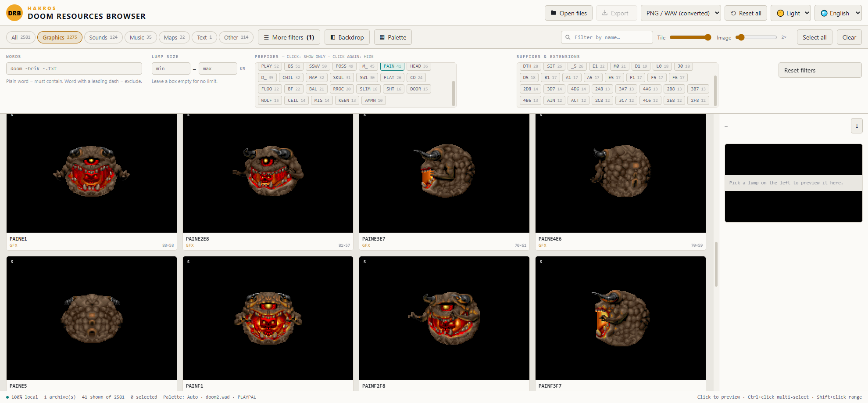
Task: Toggle the HEAD prefix filter
Action: coord(419,66)
